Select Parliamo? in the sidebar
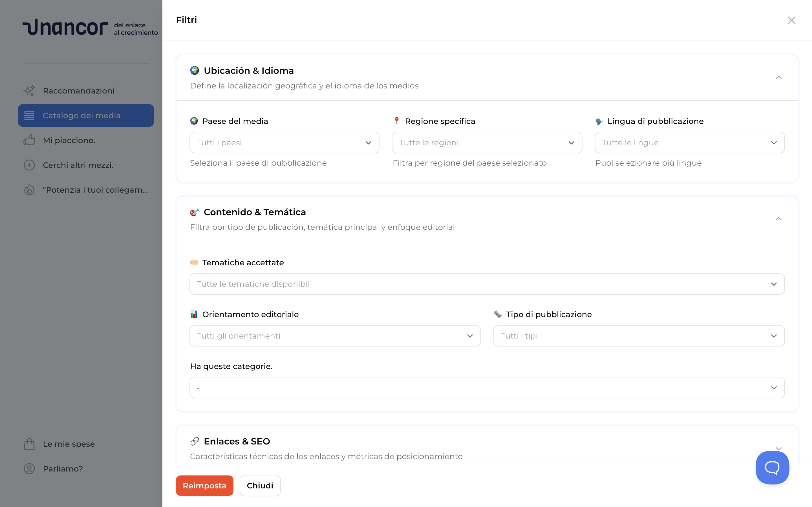Screen dimensions: 812x507 [62, 468]
